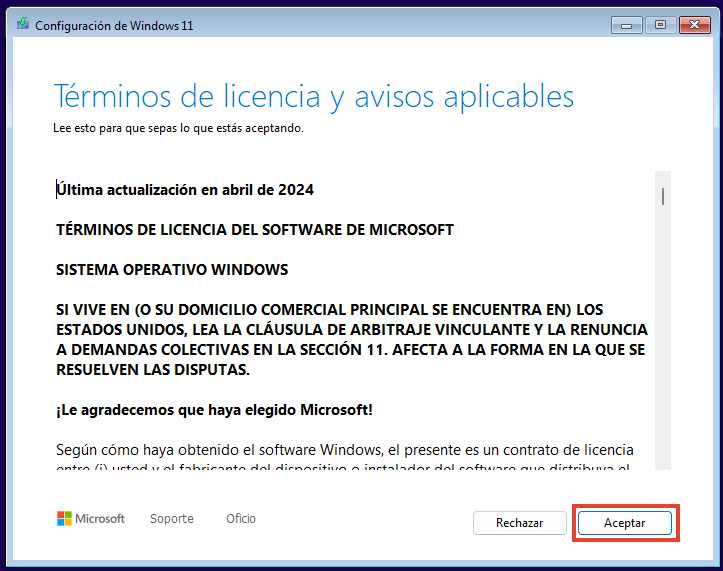Close the Windows 11 setup window
The width and height of the screenshot is (723, 571).
click(693, 23)
